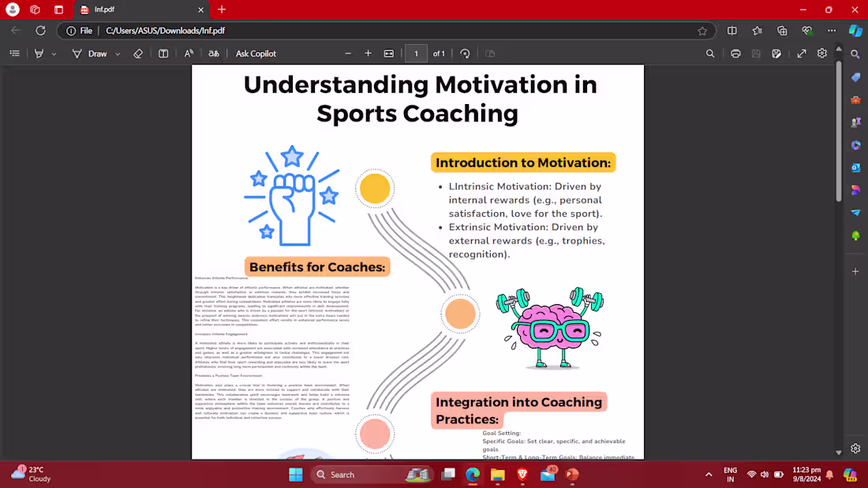Open the Highlight color dropdown
Viewport: 868px width, 488px height.
[52, 53]
